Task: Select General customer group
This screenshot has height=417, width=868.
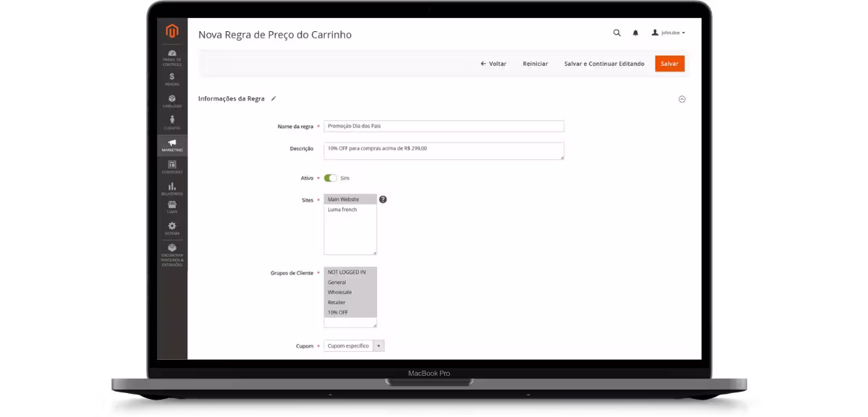Action: click(x=350, y=282)
